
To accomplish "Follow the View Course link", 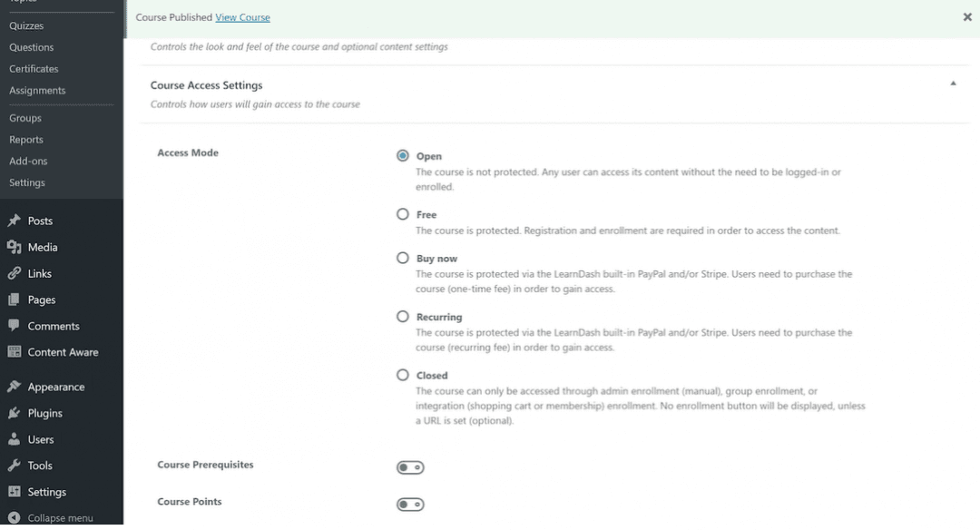I will [242, 17].
